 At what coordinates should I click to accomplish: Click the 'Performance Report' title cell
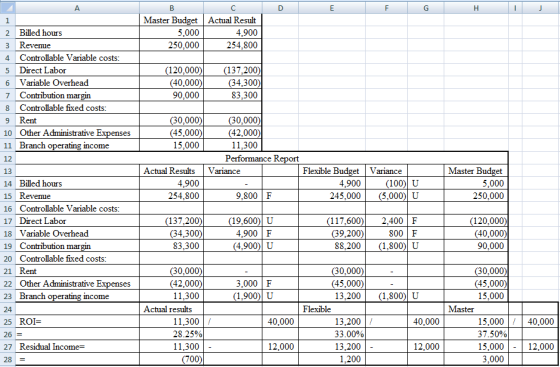[262, 159]
